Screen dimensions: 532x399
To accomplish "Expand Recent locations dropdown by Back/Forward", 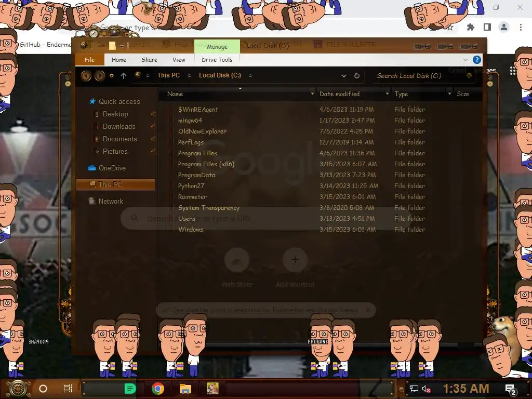I will [111, 76].
